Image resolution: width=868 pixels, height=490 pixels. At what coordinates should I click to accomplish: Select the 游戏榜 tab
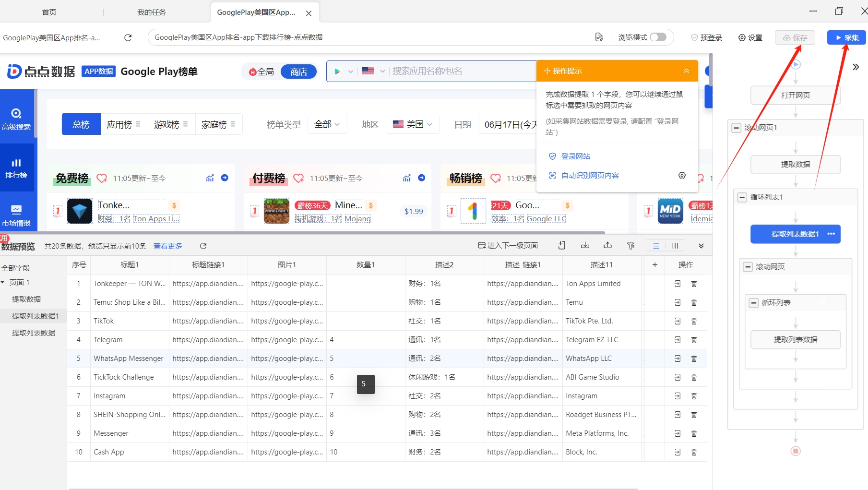(x=171, y=124)
